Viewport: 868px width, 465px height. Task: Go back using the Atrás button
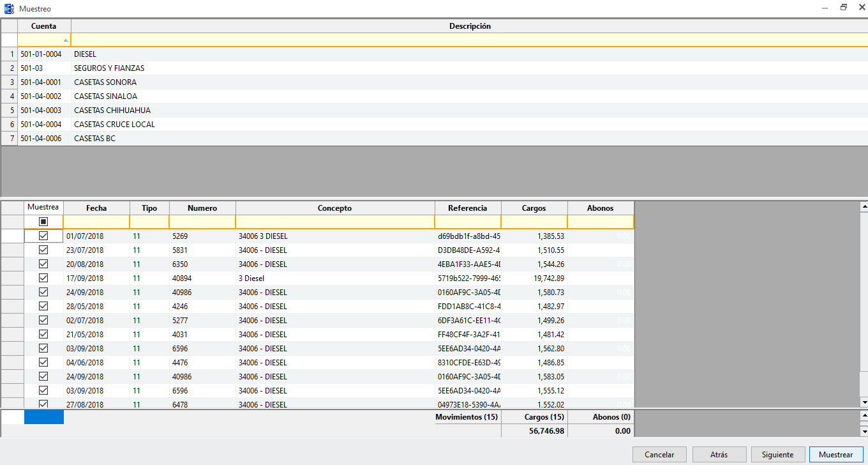point(719,455)
